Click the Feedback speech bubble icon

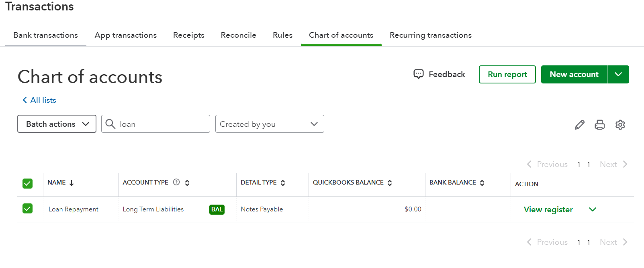tap(418, 74)
